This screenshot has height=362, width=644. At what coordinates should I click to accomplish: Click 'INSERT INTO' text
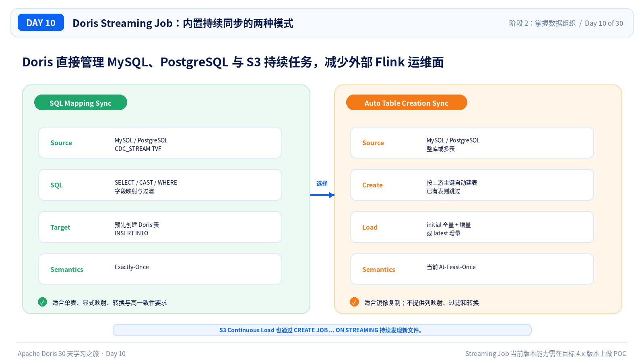click(131, 233)
